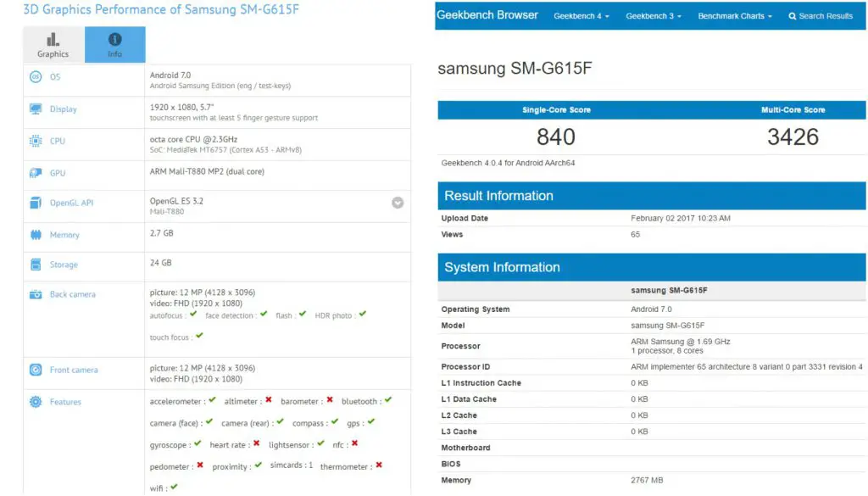This screenshot has width=868, height=496.
Task: Click the nfc cross mark
Action: (x=354, y=443)
